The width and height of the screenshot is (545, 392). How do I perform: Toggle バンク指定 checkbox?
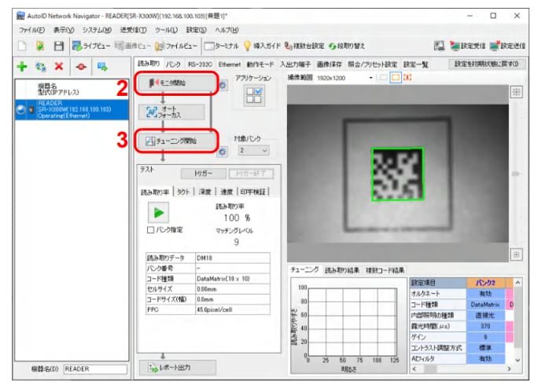pyautogui.click(x=150, y=230)
